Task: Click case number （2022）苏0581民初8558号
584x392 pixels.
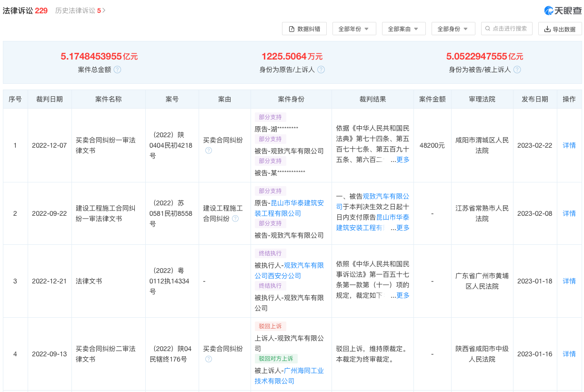Action: (x=171, y=213)
